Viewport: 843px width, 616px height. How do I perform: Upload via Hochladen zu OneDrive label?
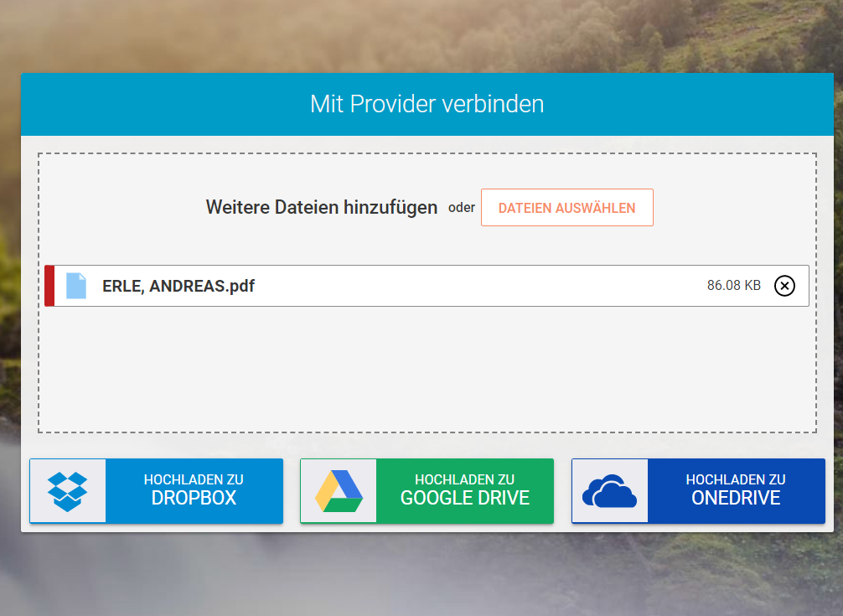(736, 490)
